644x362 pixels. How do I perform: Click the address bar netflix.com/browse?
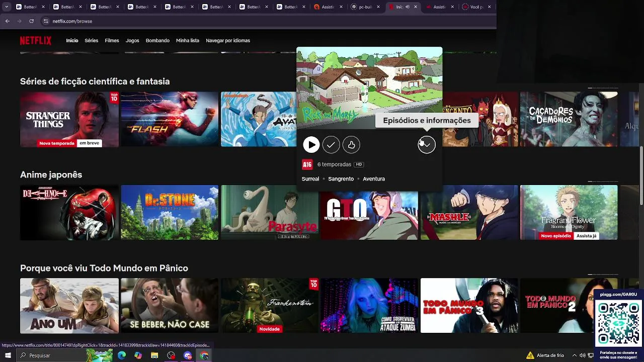pos(72,21)
